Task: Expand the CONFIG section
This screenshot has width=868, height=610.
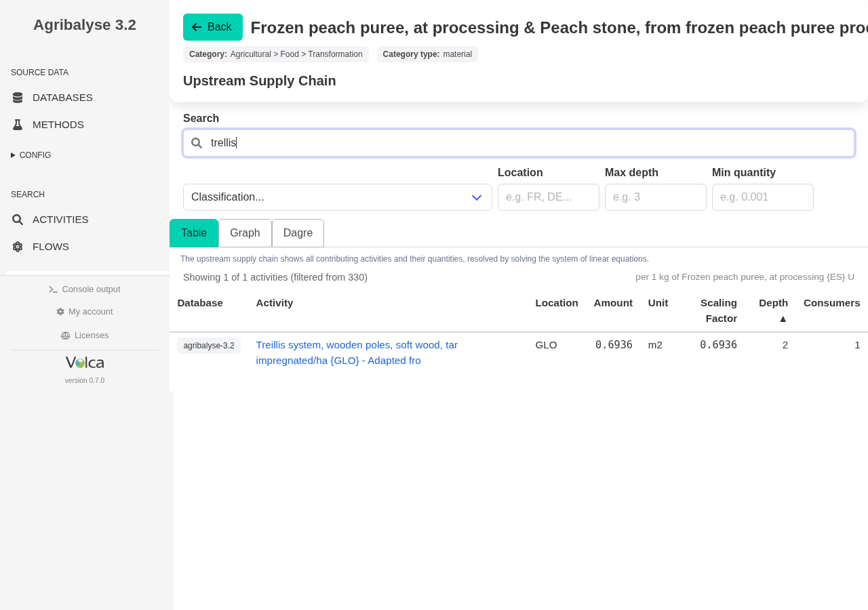Action: coord(31,155)
